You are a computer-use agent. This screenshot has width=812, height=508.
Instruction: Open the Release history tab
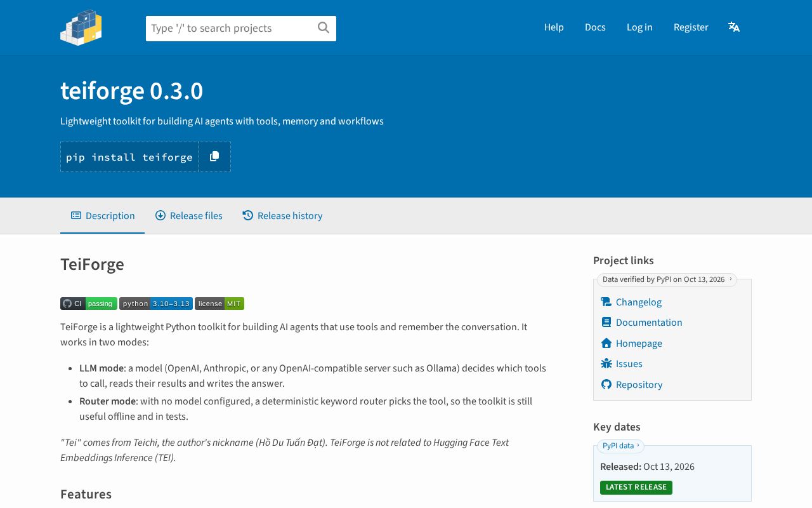point(282,216)
